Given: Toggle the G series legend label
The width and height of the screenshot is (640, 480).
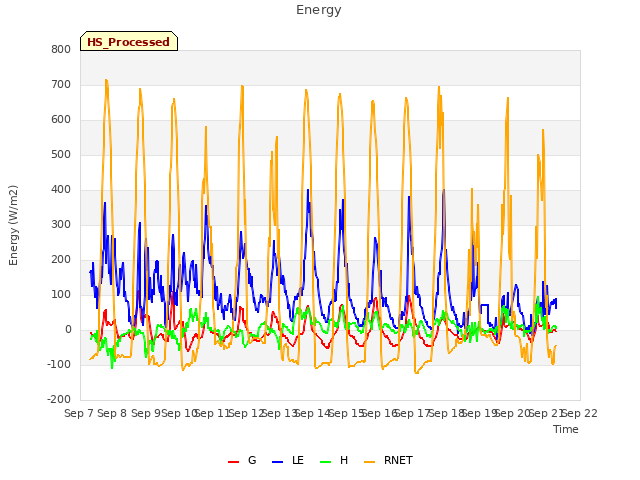Looking at the screenshot, I should coord(252,460).
